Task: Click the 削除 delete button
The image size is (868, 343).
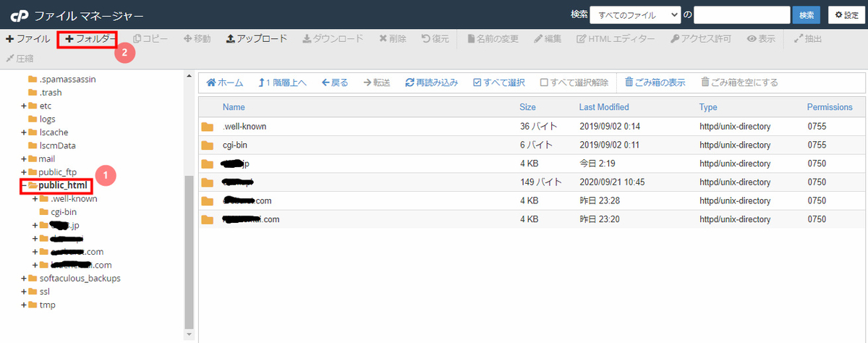Action: pos(393,38)
